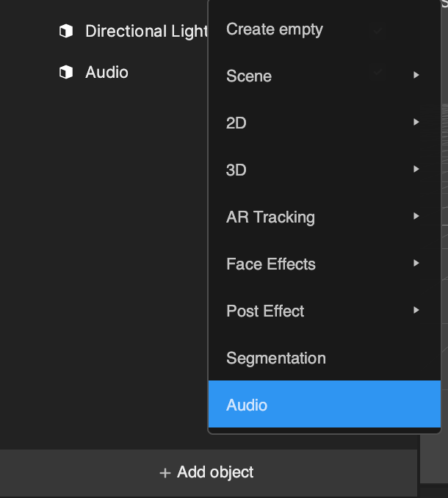This screenshot has height=498, width=448.
Task: Click the plus icon in Add object
Action: [165, 473]
